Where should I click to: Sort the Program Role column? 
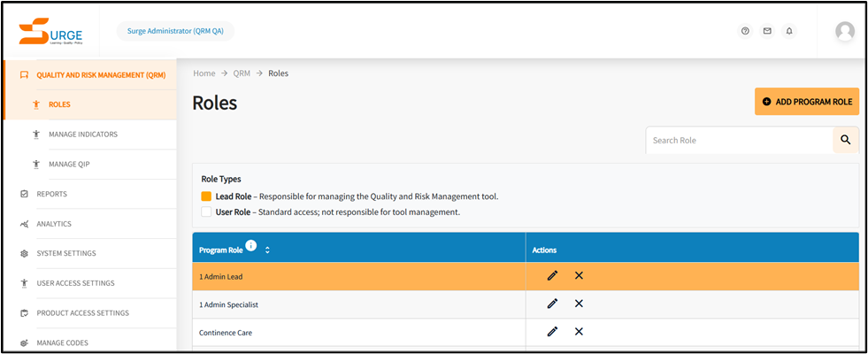pyautogui.click(x=267, y=250)
